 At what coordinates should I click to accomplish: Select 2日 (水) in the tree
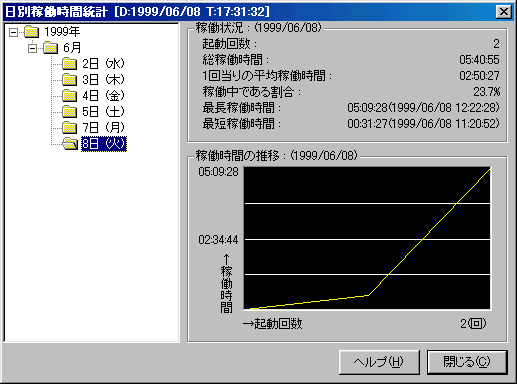click(103, 64)
